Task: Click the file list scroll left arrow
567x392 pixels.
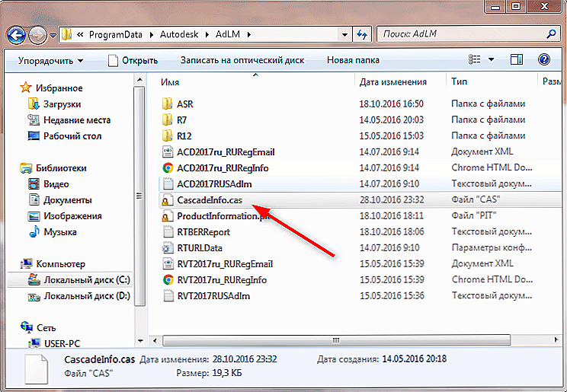Action: click(155, 340)
